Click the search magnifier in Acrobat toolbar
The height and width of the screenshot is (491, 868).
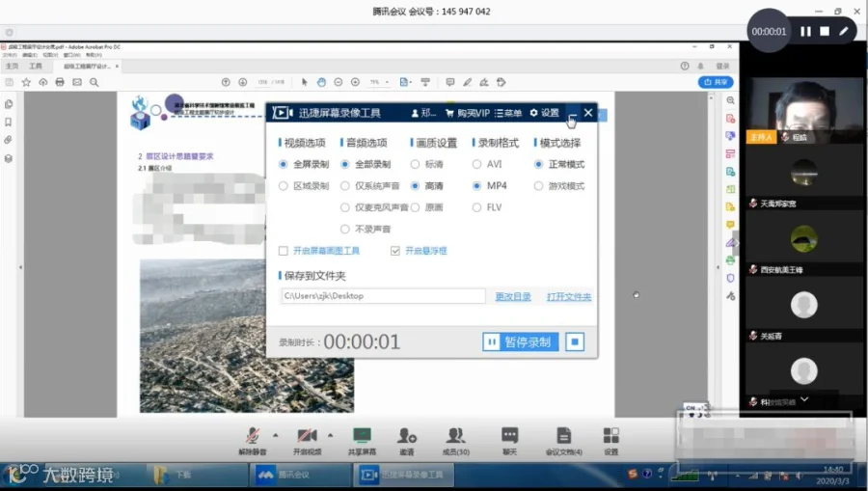[95, 83]
